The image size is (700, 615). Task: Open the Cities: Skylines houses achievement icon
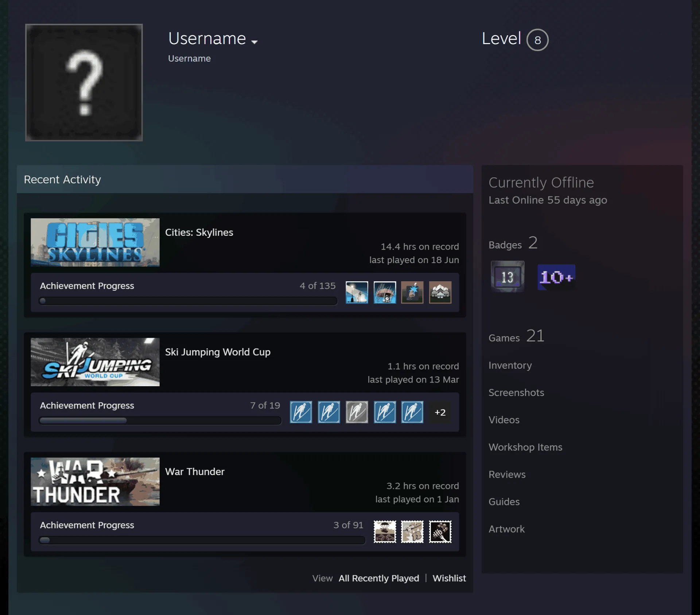440,292
